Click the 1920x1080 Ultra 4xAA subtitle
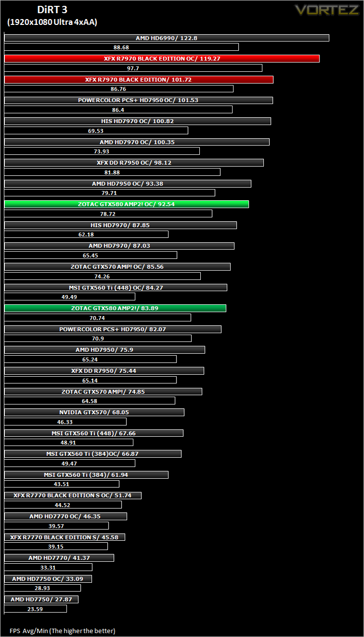364x637 pixels. (52, 22)
